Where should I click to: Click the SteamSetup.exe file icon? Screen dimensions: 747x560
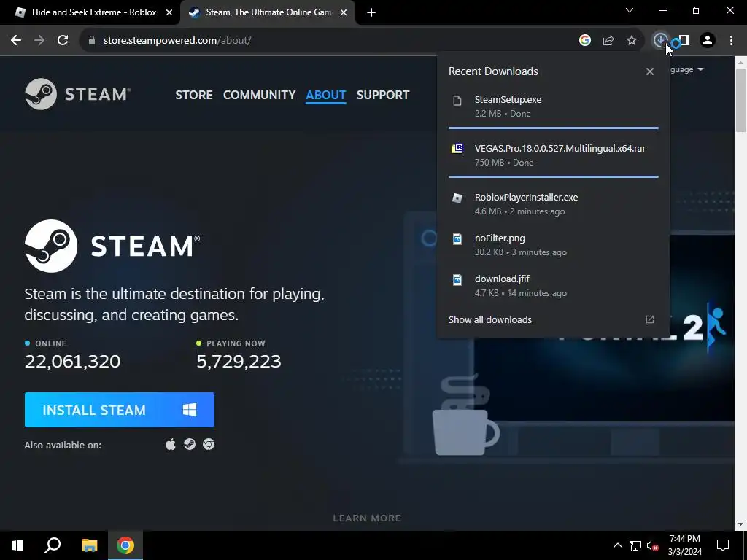pos(457,101)
